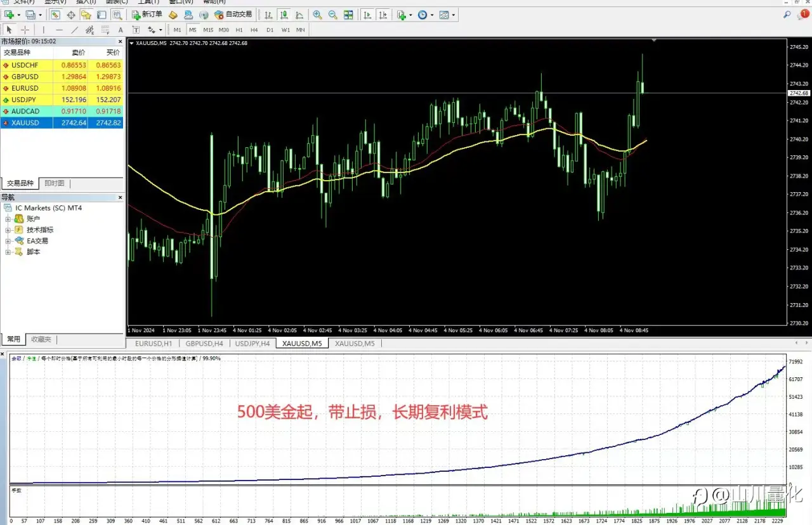Select the crosshair tool

(25, 30)
